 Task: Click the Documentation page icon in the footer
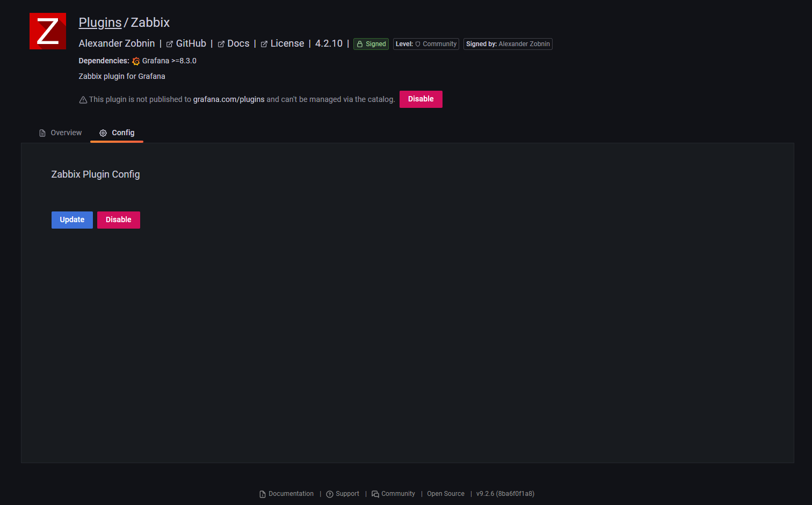click(x=262, y=494)
